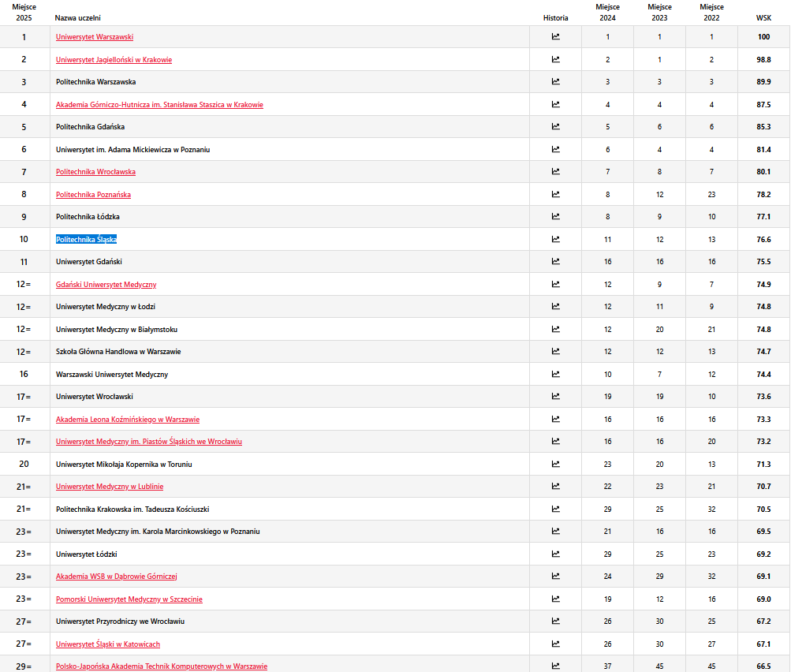Open history chart for Uniwersytet Mikołaja Kopernika
This screenshot has width=791, height=672.
tap(555, 463)
